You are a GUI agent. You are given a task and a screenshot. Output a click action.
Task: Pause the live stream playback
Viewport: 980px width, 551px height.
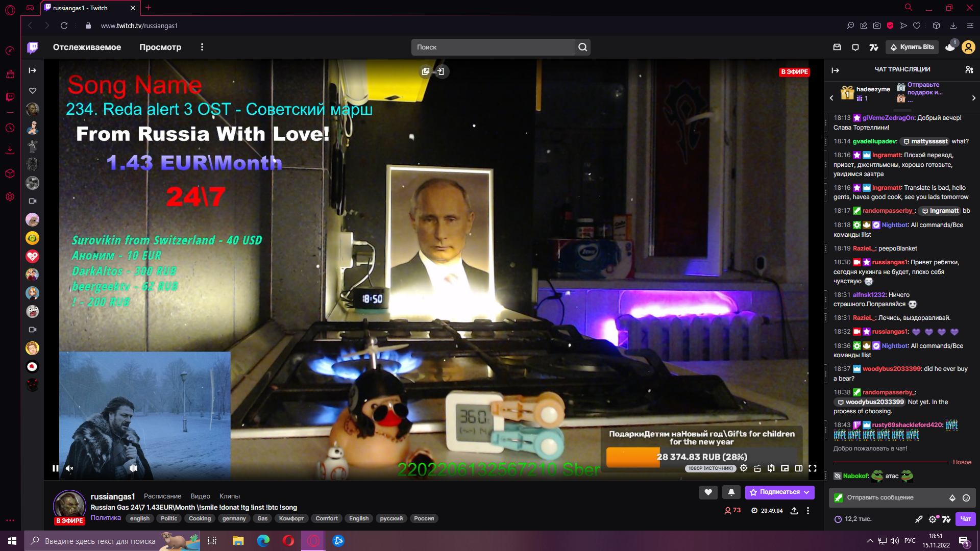55,468
